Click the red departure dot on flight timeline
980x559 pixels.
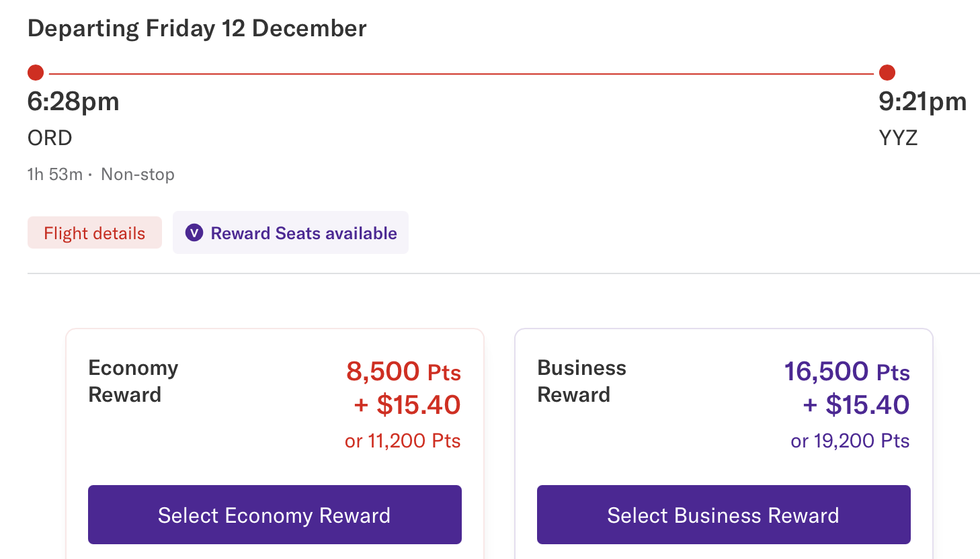pyautogui.click(x=36, y=72)
